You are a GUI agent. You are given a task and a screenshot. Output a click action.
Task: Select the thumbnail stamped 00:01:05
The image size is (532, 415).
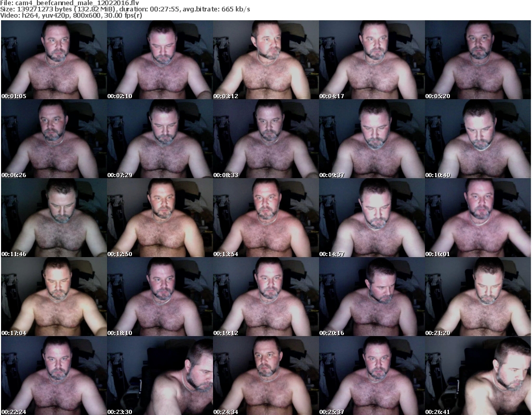coord(54,60)
